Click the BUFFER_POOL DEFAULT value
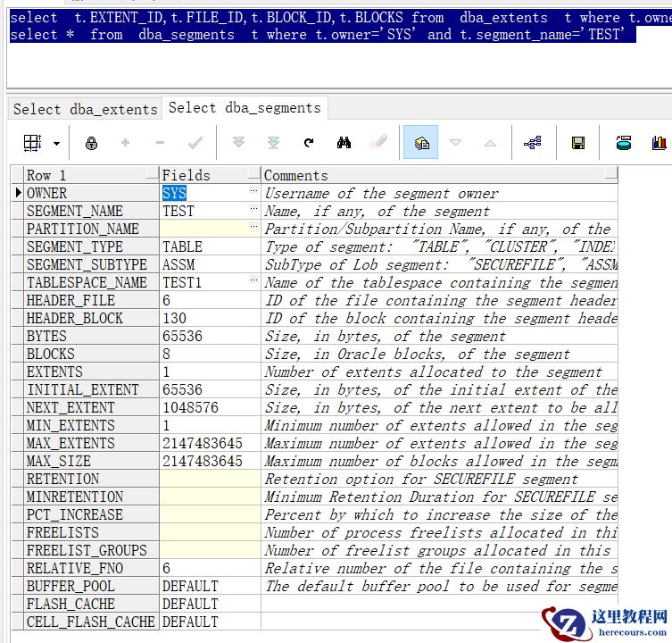Viewport: 672px width, 643px height. click(190, 586)
